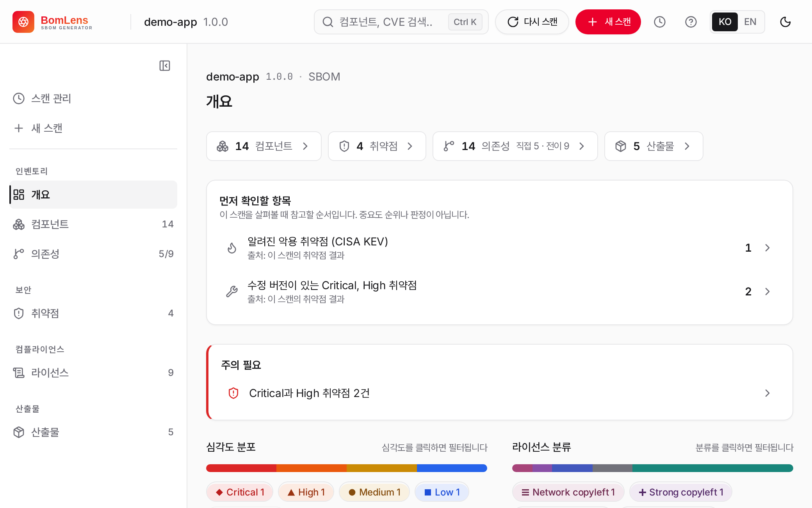Image resolution: width=812 pixels, height=508 pixels.
Task: Open 컴포넌트 sidebar item
Action: 93,224
